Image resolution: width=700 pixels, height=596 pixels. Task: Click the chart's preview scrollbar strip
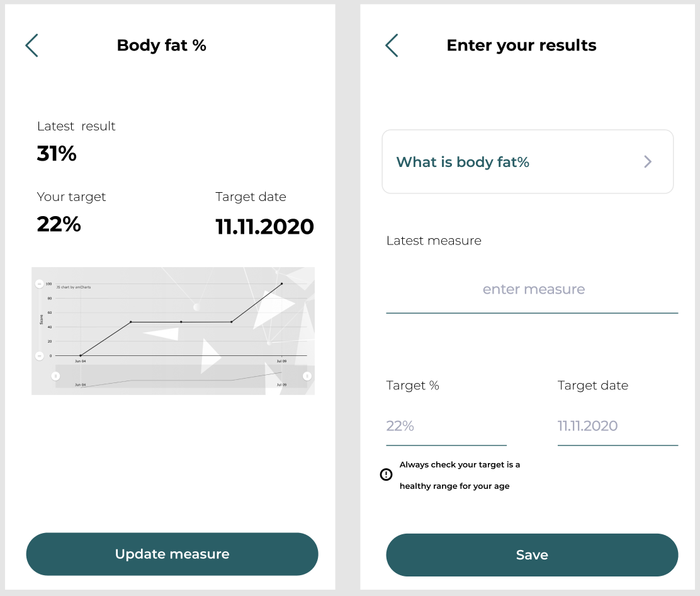[181, 376]
